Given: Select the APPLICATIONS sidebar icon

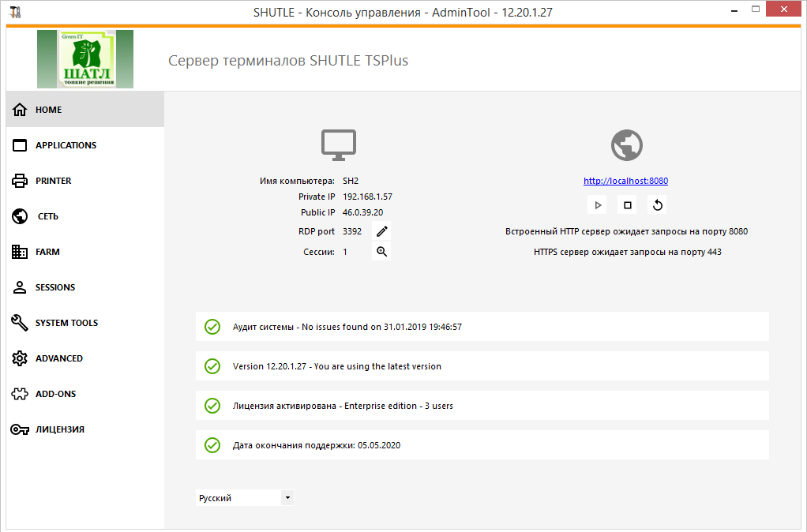Looking at the screenshot, I should (x=19, y=144).
